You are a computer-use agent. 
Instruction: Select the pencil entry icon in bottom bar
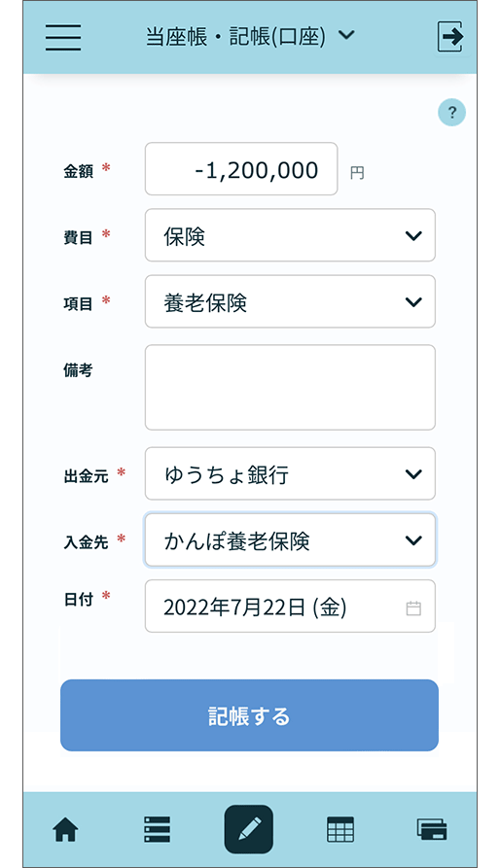(249, 829)
